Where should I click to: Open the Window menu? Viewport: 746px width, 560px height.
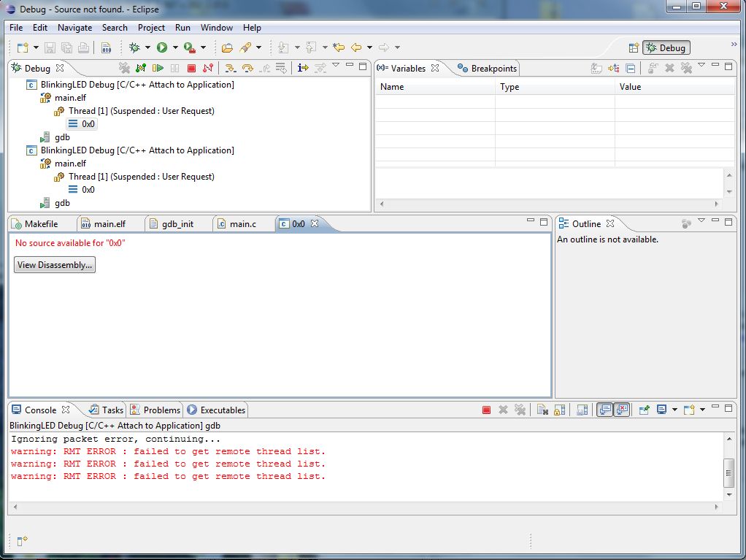(217, 28)
